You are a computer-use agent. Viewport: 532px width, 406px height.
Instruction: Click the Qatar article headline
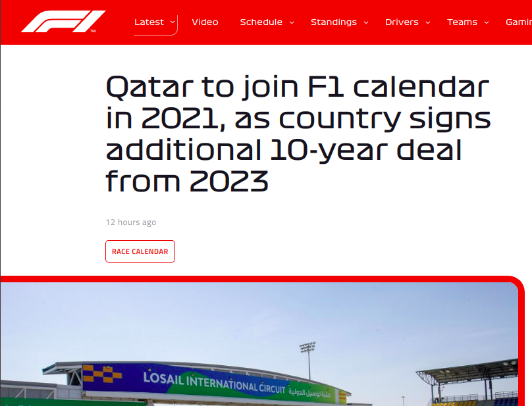pyautogui.click(x=298, y=134)
